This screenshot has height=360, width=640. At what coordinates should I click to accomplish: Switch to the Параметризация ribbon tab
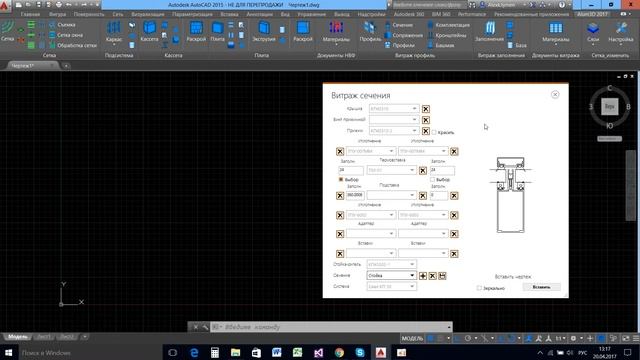tap(192, 14)
